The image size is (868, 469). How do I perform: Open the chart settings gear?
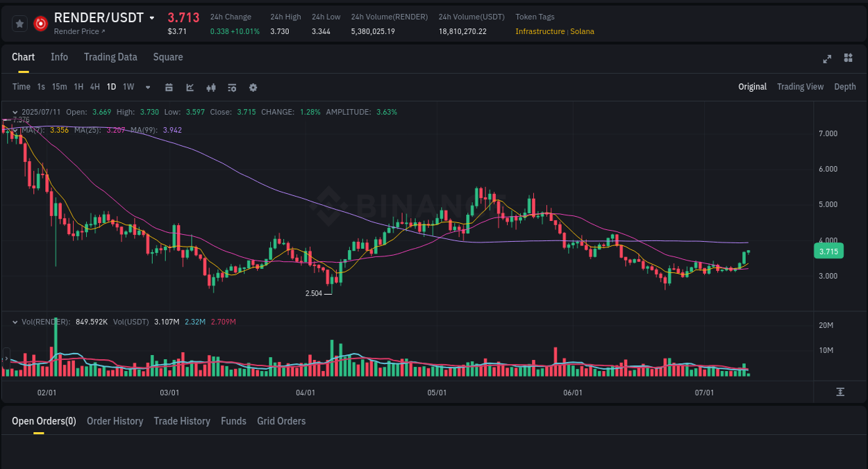click(253, 87)
